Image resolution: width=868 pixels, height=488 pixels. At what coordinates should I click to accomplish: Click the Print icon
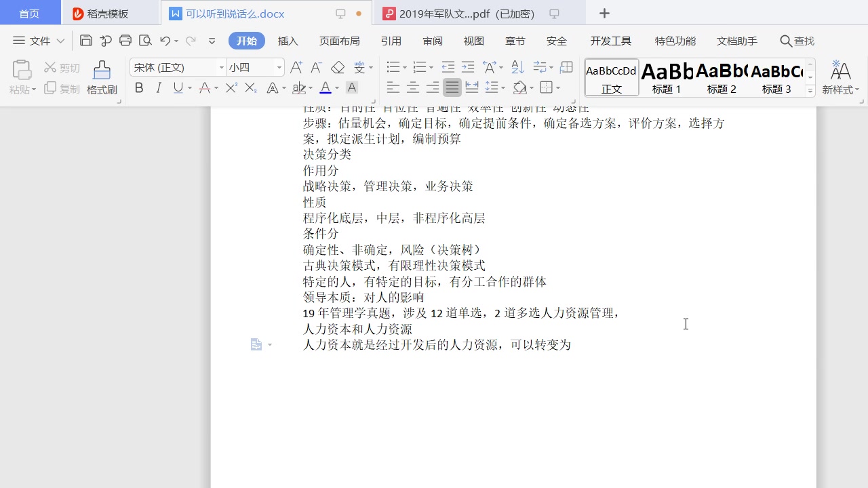click(125, 41)
